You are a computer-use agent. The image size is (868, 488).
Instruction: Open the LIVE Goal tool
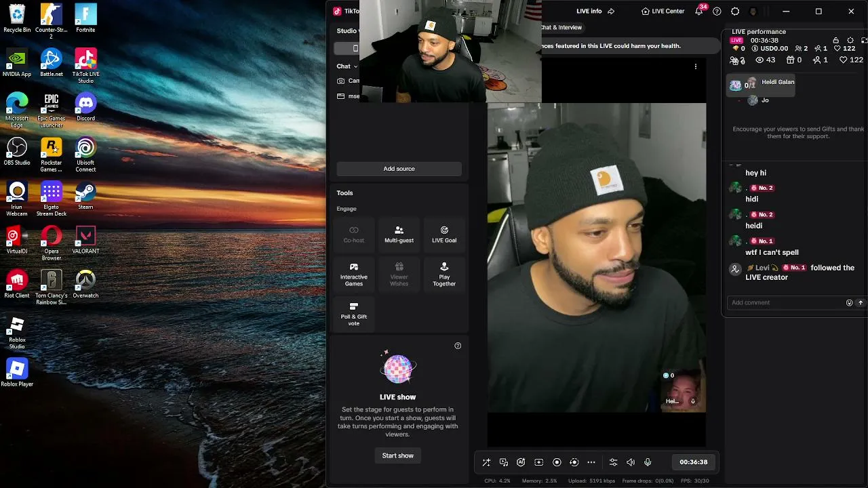[444, 235]
